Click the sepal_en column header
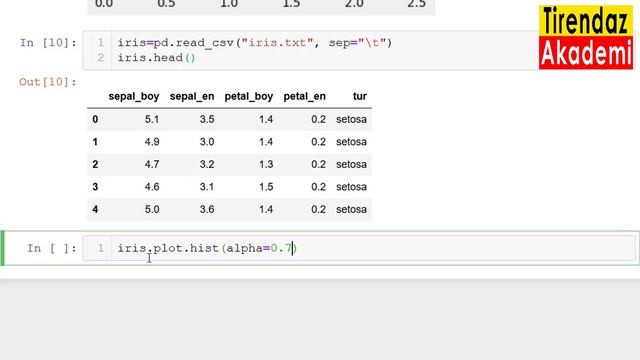The width and height of the screenshot is (640, 360). pyautogui.click(x=192, y=96)
